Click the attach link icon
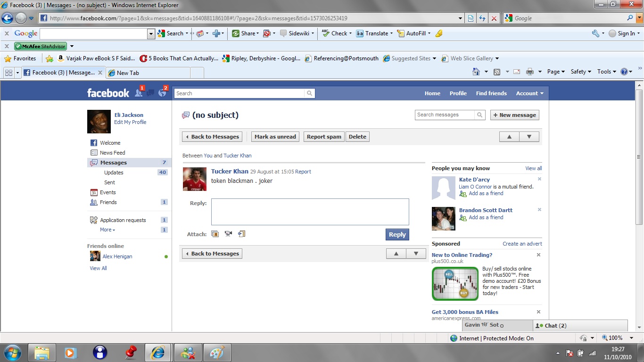 point(241,234)
